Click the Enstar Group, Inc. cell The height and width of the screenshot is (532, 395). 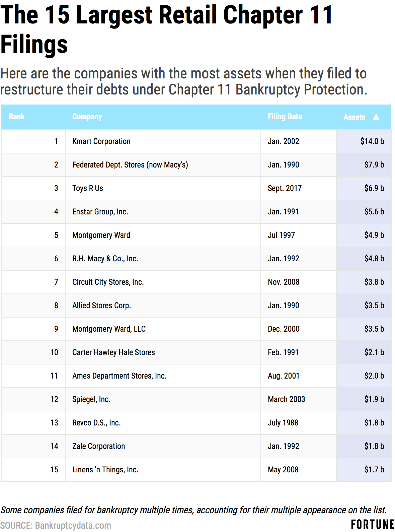[x=100, y=212]
